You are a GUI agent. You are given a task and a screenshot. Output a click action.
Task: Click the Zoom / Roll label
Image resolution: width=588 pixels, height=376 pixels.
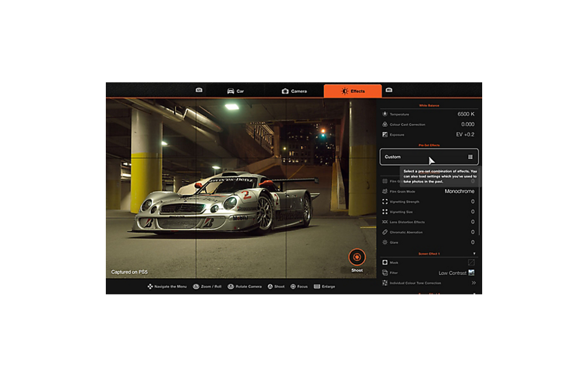pos(211,287)
